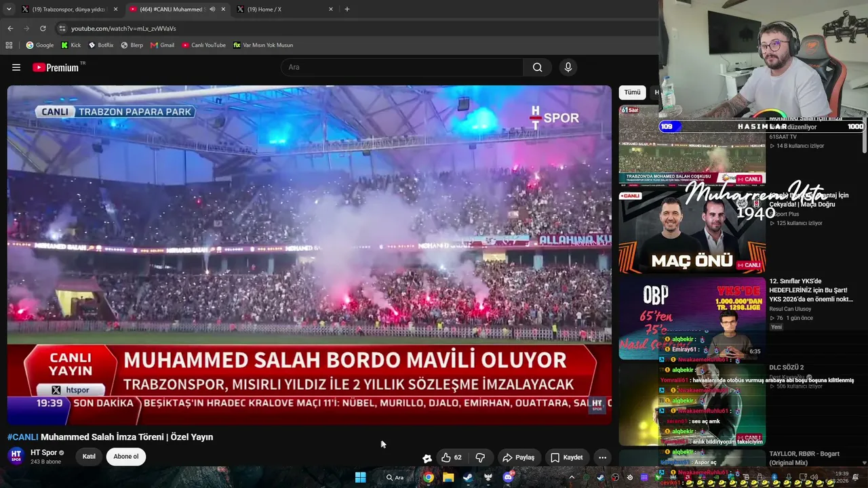The width and height of the screenshot is (868, 488).
Task: Open a new browser tab
Action: coord(347,9)
